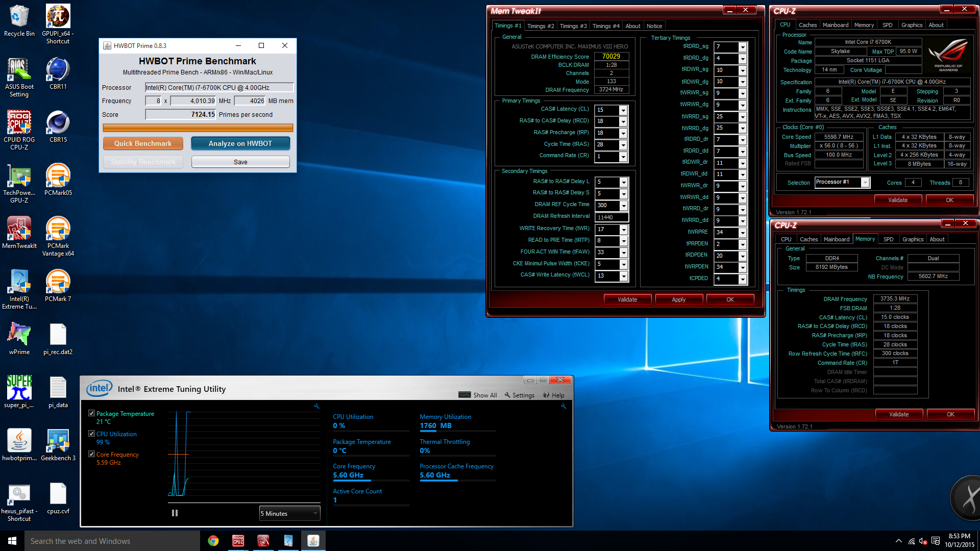Click the HWBOT Prime Processor name field
The height and width of the screenshot is (551, 980).
tap(219, 88)
